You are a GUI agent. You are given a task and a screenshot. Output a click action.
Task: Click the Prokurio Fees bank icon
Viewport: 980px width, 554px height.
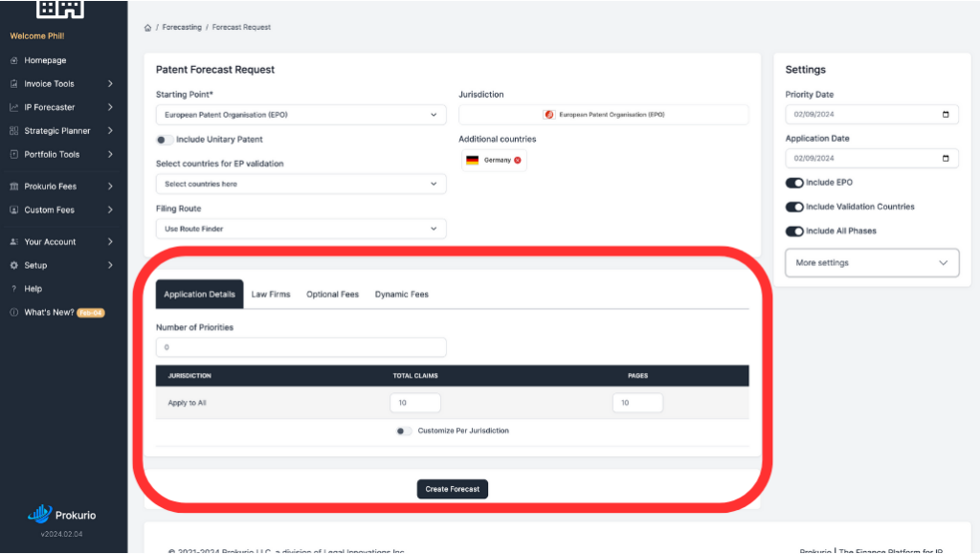pyautogui.click(x=13, y=187)
